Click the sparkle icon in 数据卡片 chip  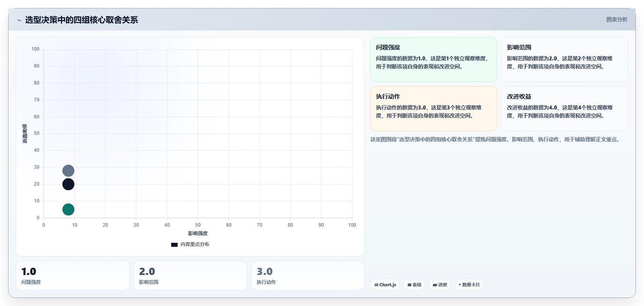460,285
